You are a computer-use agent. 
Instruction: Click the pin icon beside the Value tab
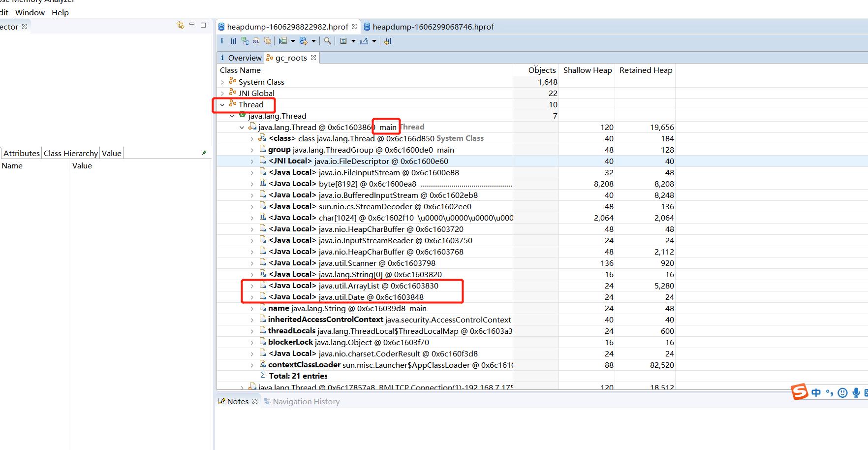pos(204,153)
